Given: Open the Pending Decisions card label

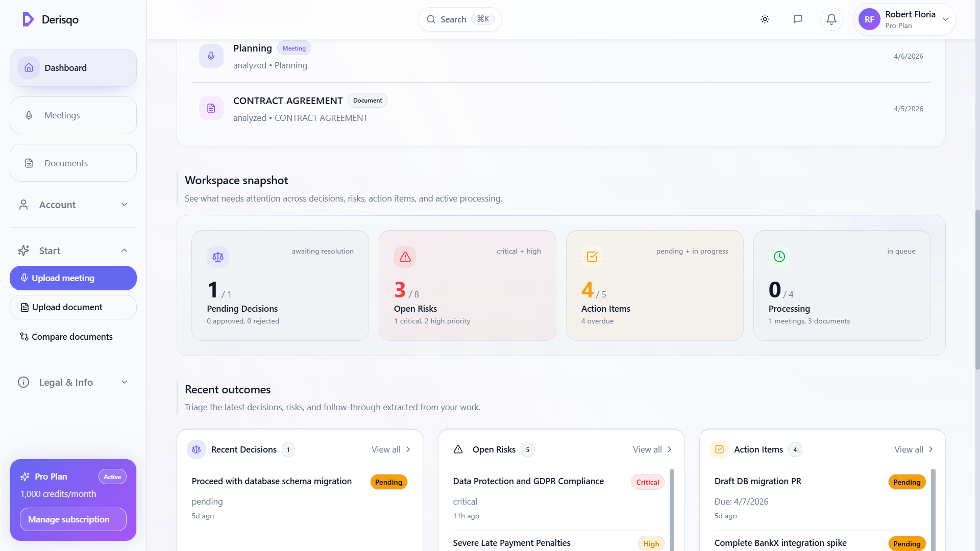Looking at the screenshot, I should [x=242, y=309].
